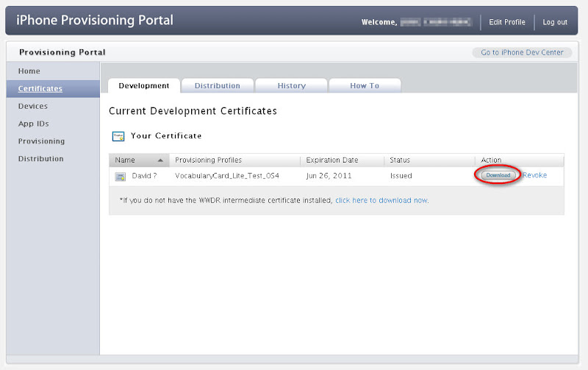The width and height of the screenshot is (588, 370).
Task: Click Certificates in the sidebar
Action: coord(40,89)
